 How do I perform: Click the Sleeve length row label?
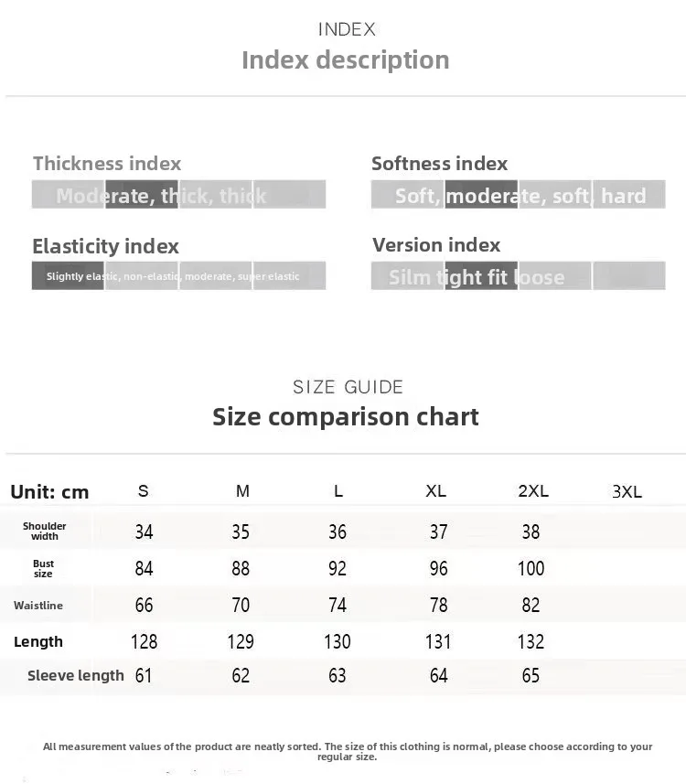tap(76, 675)
